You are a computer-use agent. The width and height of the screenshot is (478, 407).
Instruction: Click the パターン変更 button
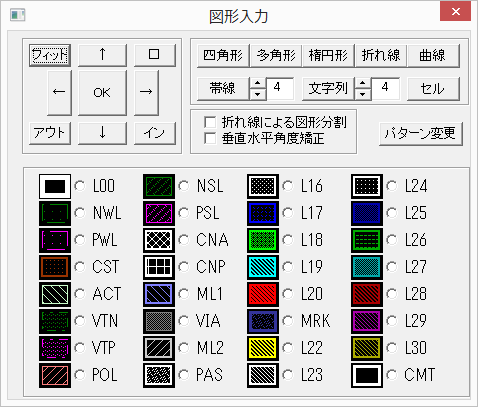pos(421,134)
